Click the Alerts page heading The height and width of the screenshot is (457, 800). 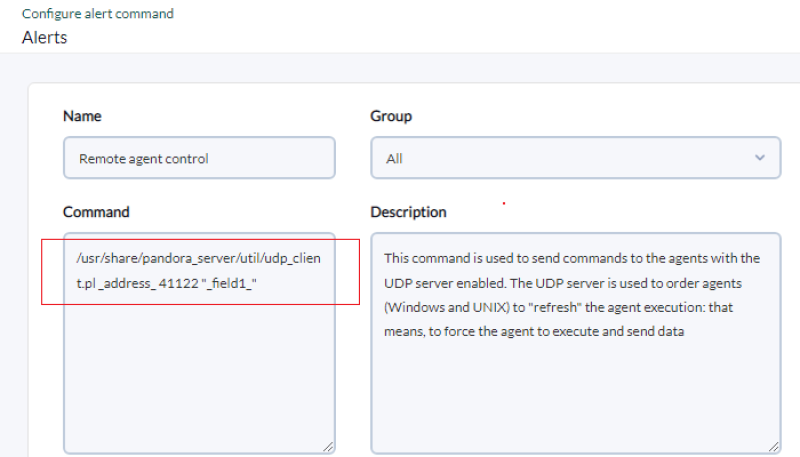(44, 38)
